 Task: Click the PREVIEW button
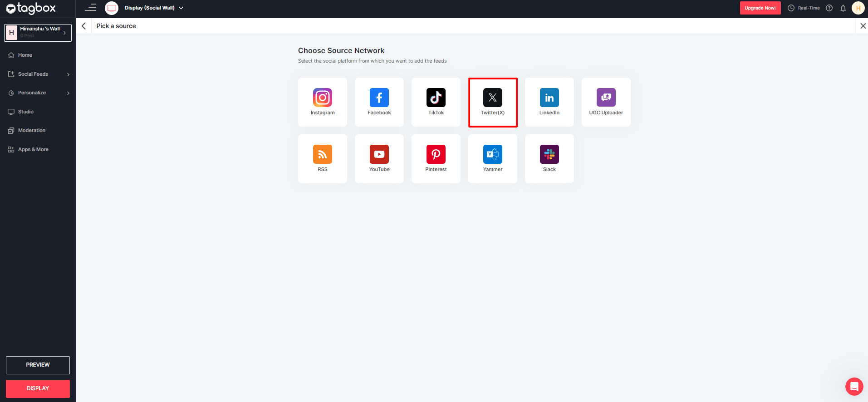coord(38,365)
